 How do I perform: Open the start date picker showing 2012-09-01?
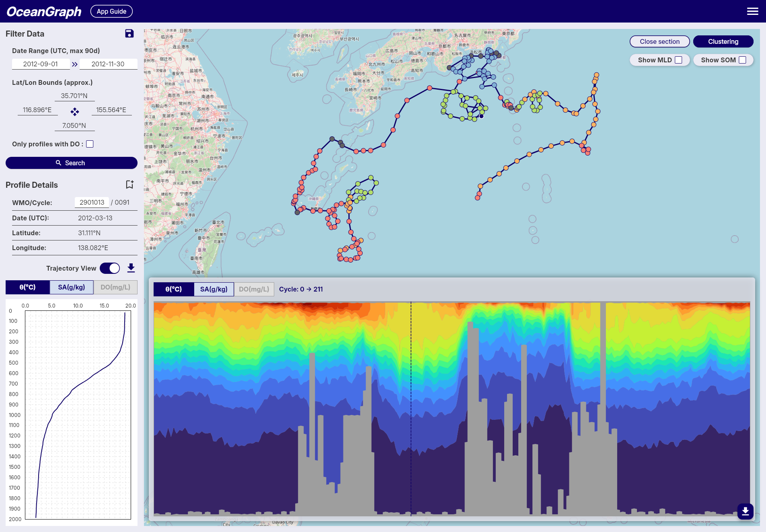[41, 64]
